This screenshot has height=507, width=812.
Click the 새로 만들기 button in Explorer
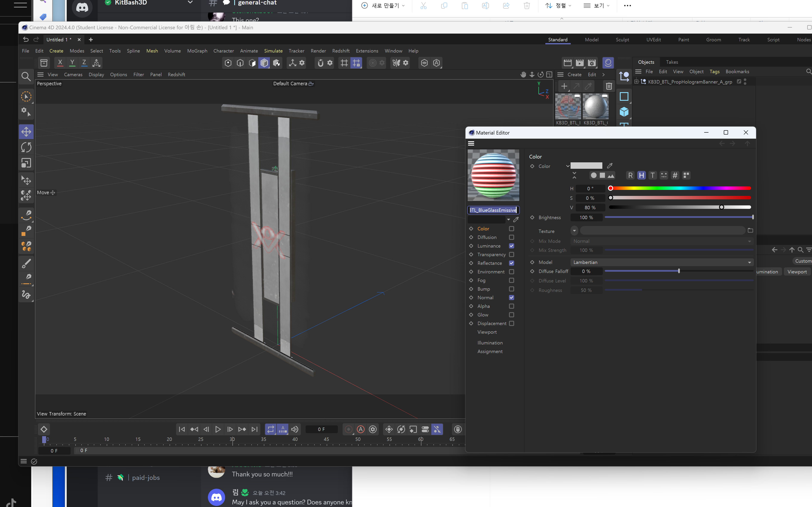(x=383, y=5)
